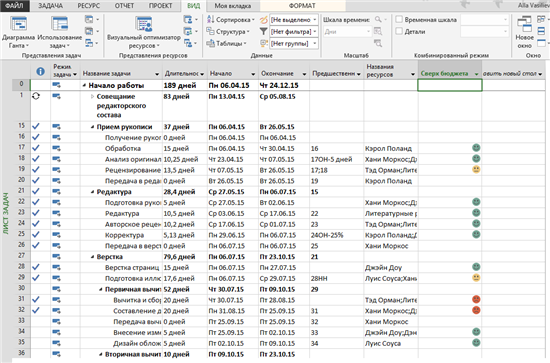This screenshot has width=550, height=363.
Task: Click the info indicator column header icon
Action: (40, 72)
